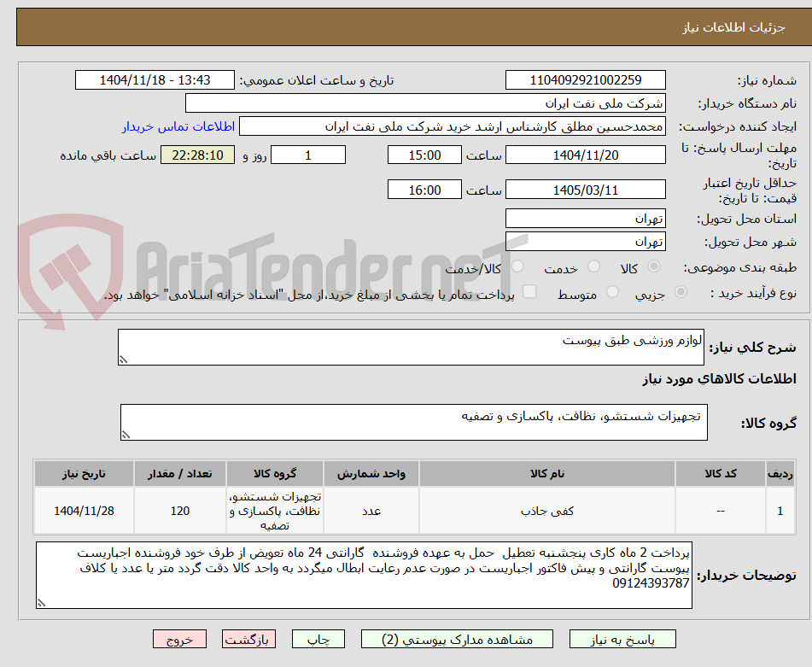
Task: Toggle the اسناد خزانه اسلامی payment checkbox
Action: (x=529, y=291)
